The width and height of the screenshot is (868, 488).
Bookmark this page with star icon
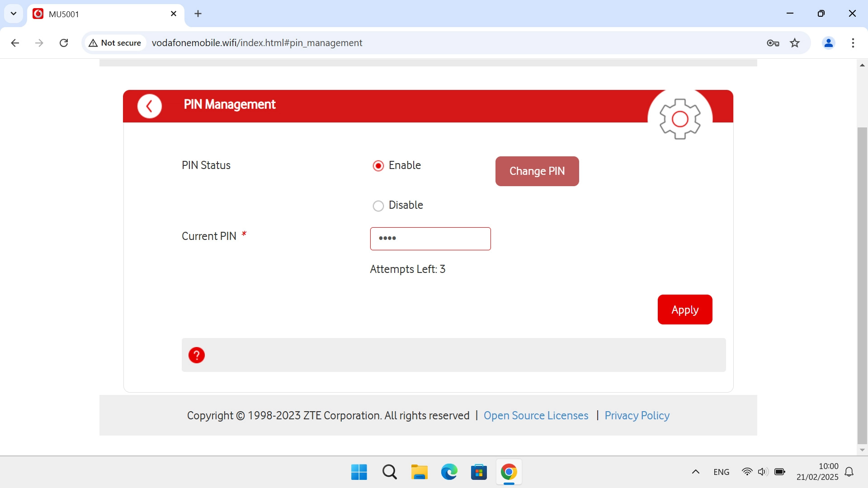tap(795, 43)
